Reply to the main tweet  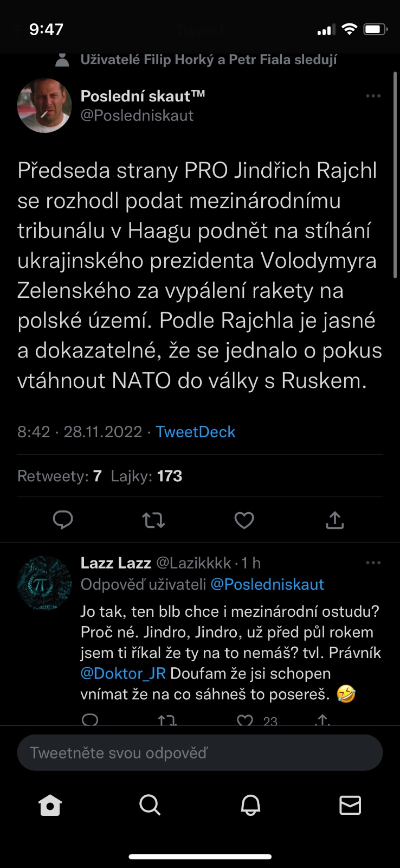pyautogui.click(x=63, y=520)
